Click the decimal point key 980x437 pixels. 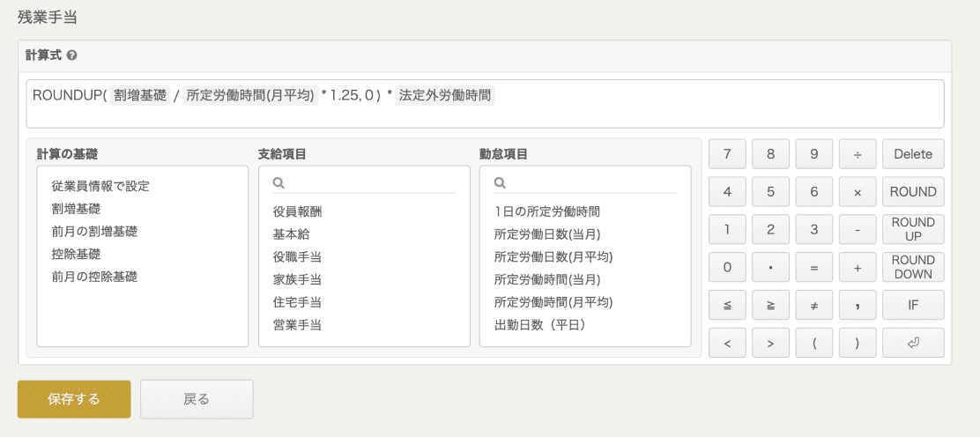coord(770,267)
